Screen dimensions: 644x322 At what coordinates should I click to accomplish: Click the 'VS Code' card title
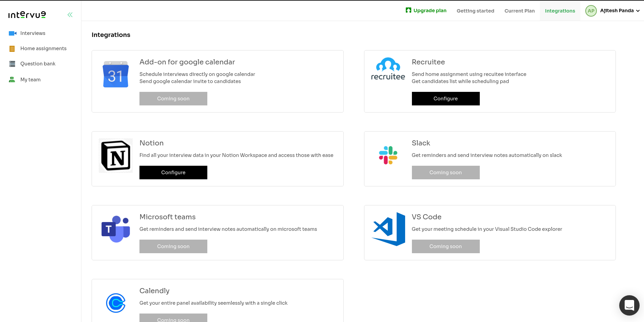pos(427,217)
